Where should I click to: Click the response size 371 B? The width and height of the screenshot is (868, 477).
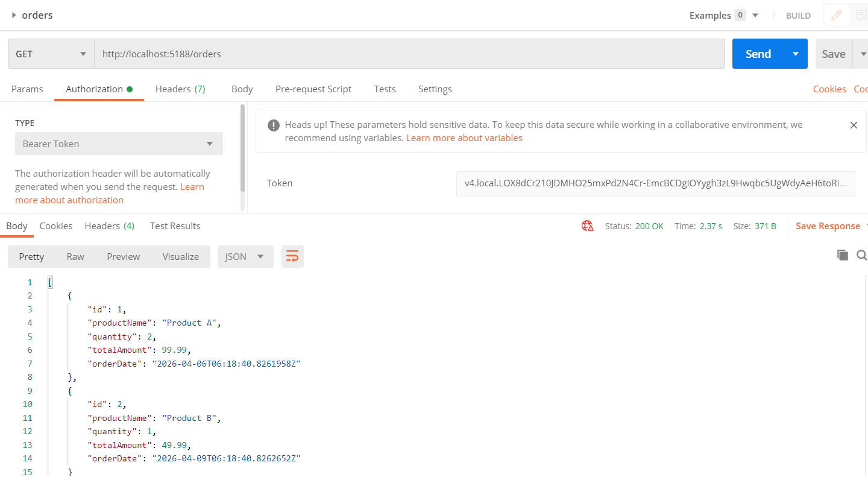click(x=766, y=226)
